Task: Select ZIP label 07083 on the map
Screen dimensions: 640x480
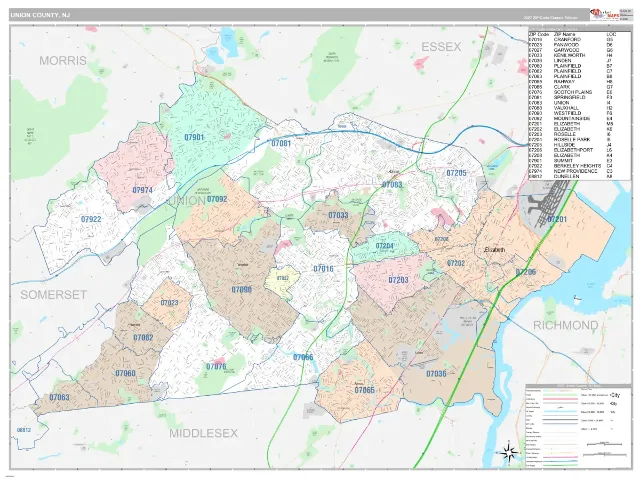Action: point(392,184)
